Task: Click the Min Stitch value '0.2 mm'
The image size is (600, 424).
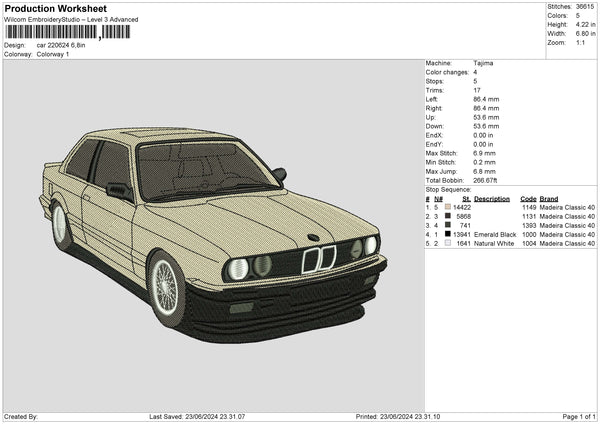Action: click(x=484, y=162)
